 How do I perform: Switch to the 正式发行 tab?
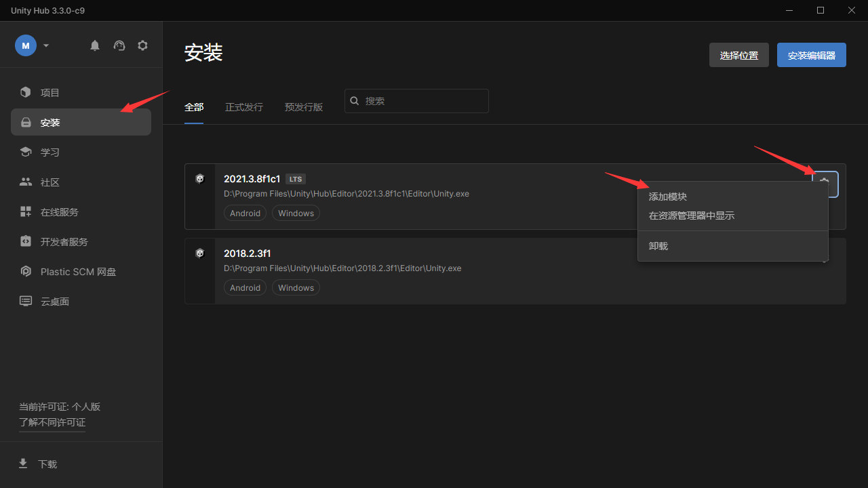click(x=244, y=107)
